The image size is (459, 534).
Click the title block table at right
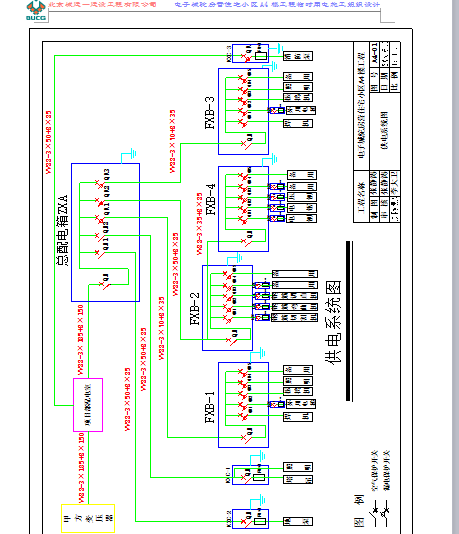pos(377,132)
